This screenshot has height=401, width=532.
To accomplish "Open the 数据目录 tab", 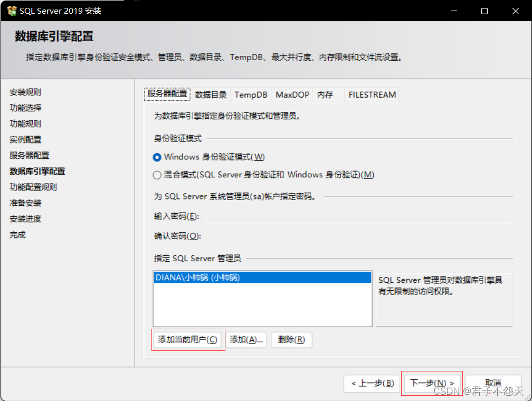I will [211, 94].
